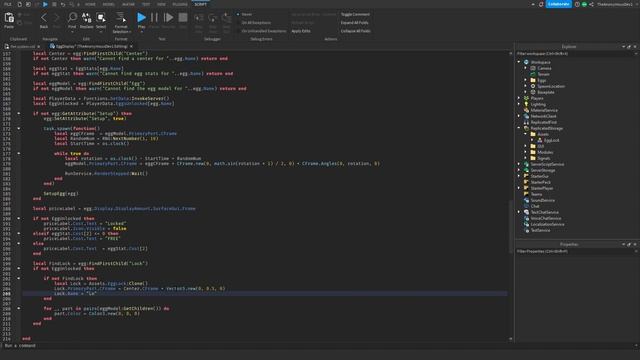Select StarterPack in the Explorer tree
640x360 pixels.
point(540,182)
